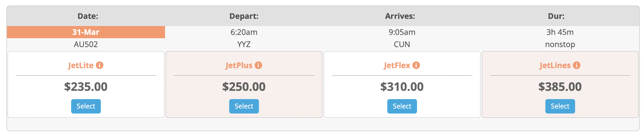Image resolution: width=644 pixels, height=134 pixels.
Task: Click the Arrives column header
Action: [x=400, y=16]
